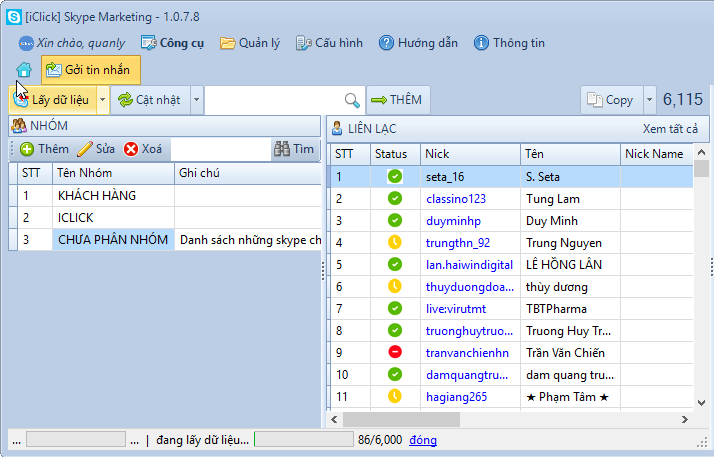714x457 pixels.
Task: Open the Công cụ menu
Action: pyautogui.click(x=172, y=43)
